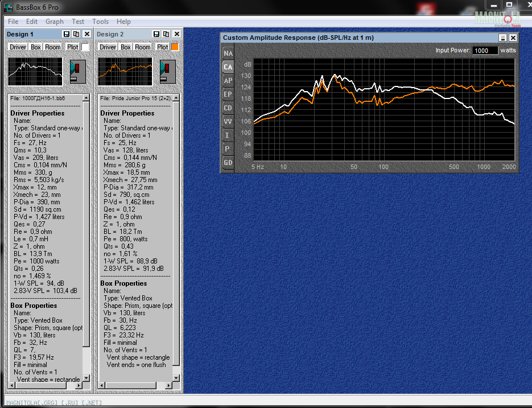Toggle the Plot button for Design 1
The width and height of the screenshot is (532, 408).
tap(72, 47)
